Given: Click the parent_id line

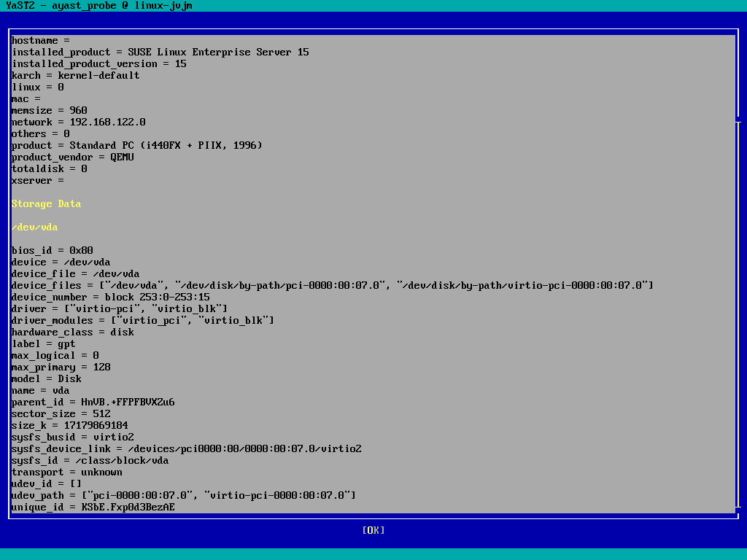Looking at the screenshot, I should [x=93, y=402].
